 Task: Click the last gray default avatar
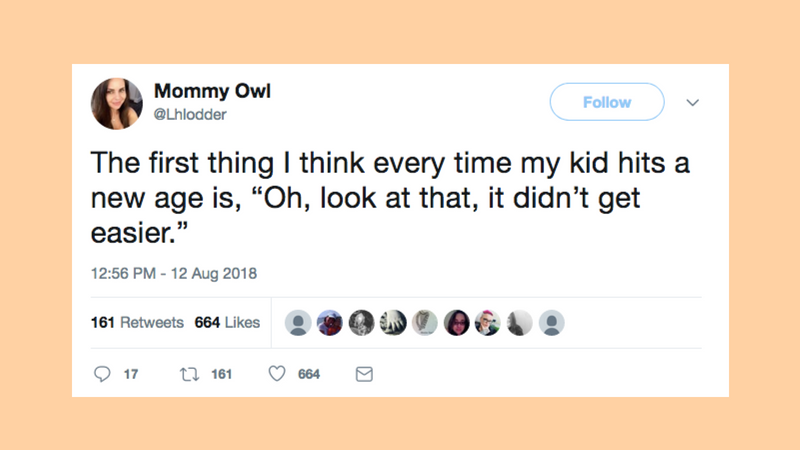pyautogui.click(x=552, y=322)
